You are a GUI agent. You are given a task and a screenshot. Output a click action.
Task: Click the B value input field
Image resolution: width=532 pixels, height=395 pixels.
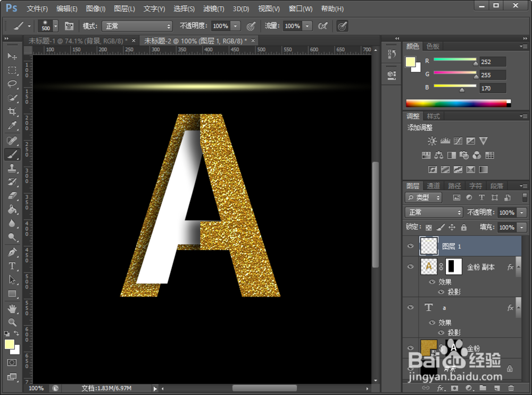click(493, 88)
